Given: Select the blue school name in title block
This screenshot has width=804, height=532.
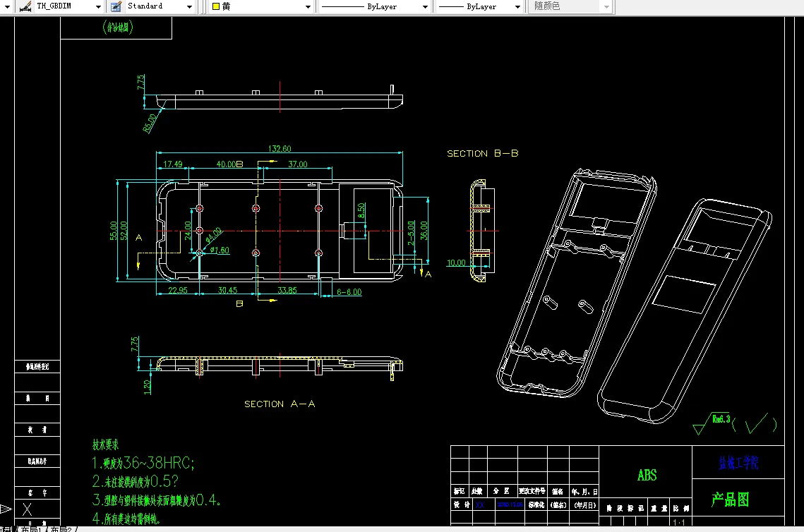Looking at the screenshot, I should point(738,463).
